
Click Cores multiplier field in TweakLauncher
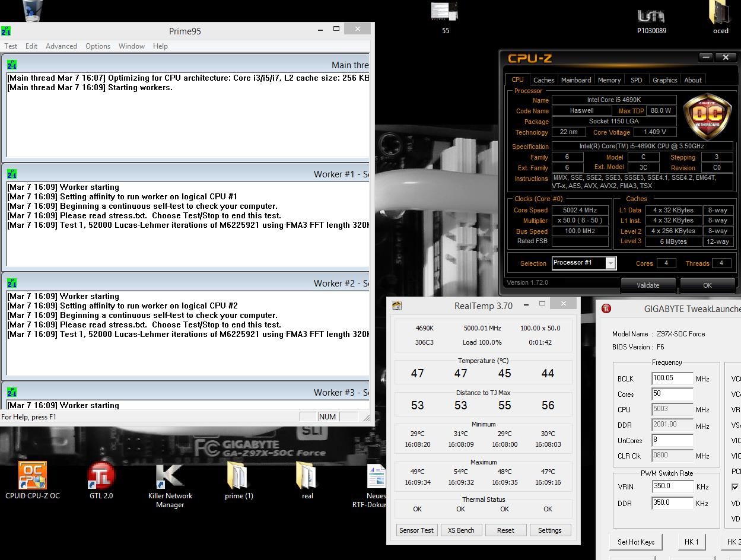[672, 393]
